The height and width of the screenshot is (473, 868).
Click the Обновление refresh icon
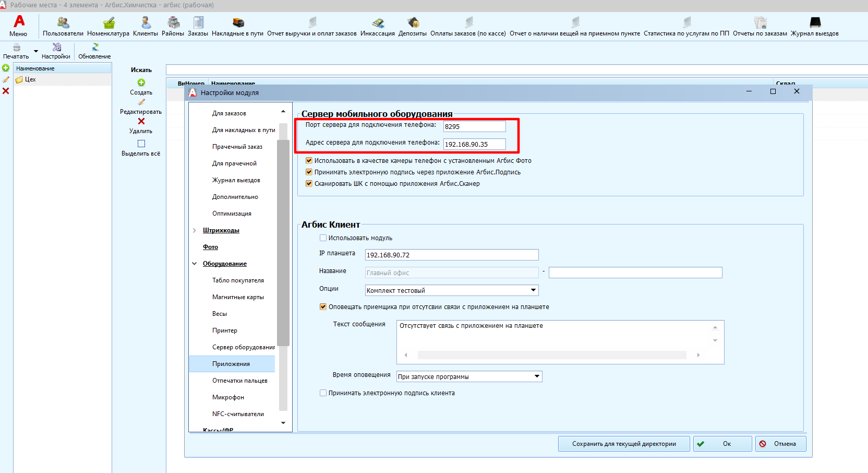(x=95, y=48)
